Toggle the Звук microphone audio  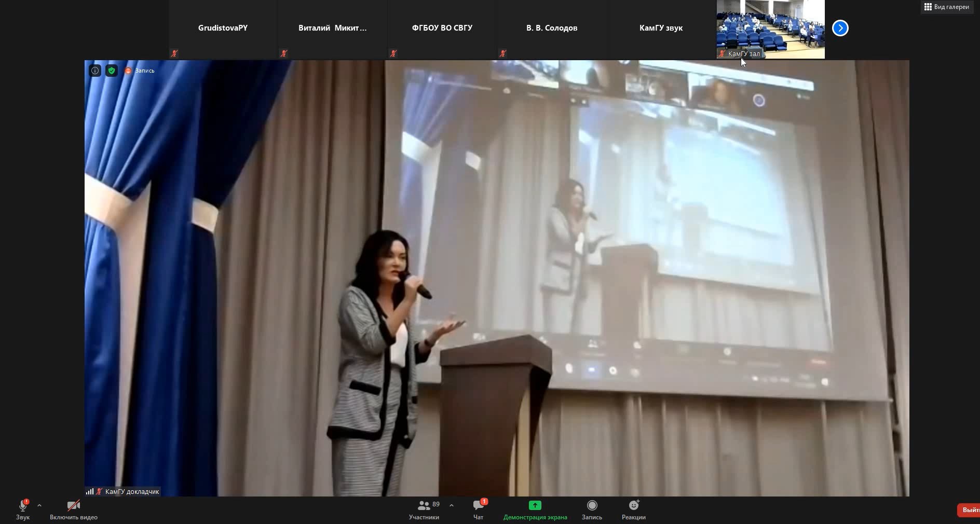(x=23, y=509)
